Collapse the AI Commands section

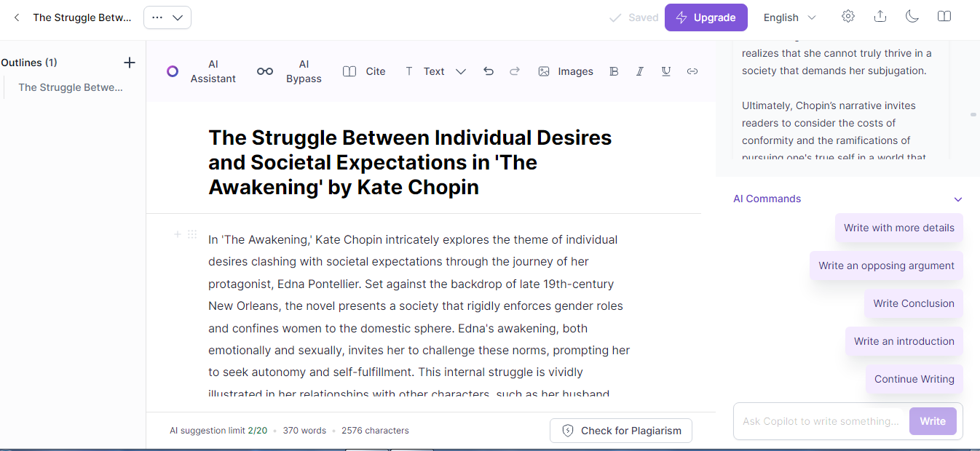[x=958, y=199]
